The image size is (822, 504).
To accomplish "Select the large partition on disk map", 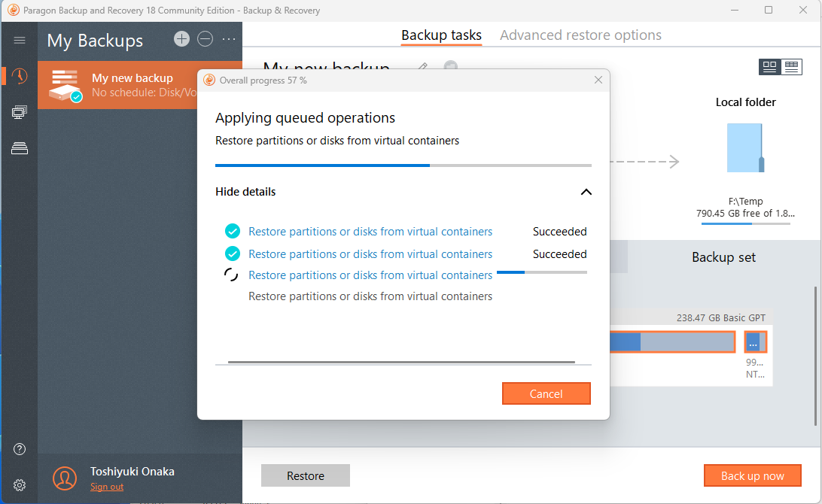I will tap(673, 342).
